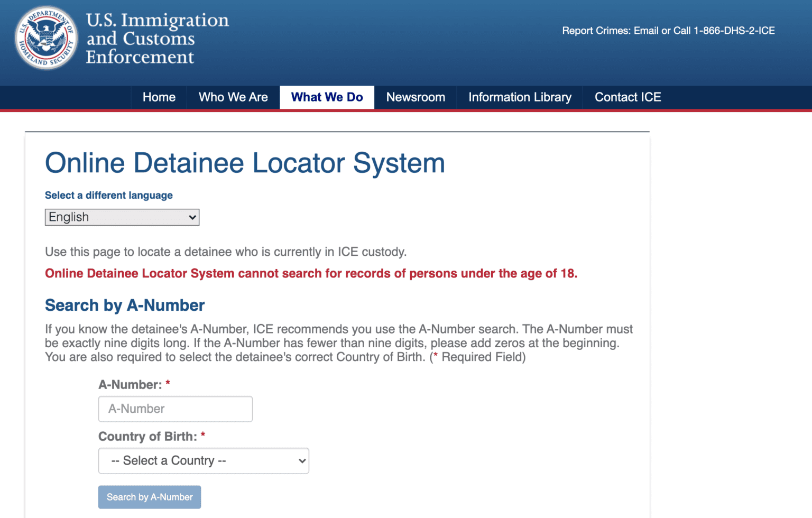
Task: Navigate to Who We Are
Action: tap(233, 97)
